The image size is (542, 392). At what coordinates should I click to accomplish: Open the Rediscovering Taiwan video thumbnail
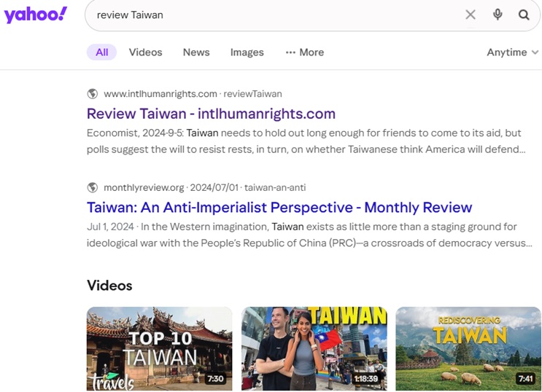pos(468,348)
